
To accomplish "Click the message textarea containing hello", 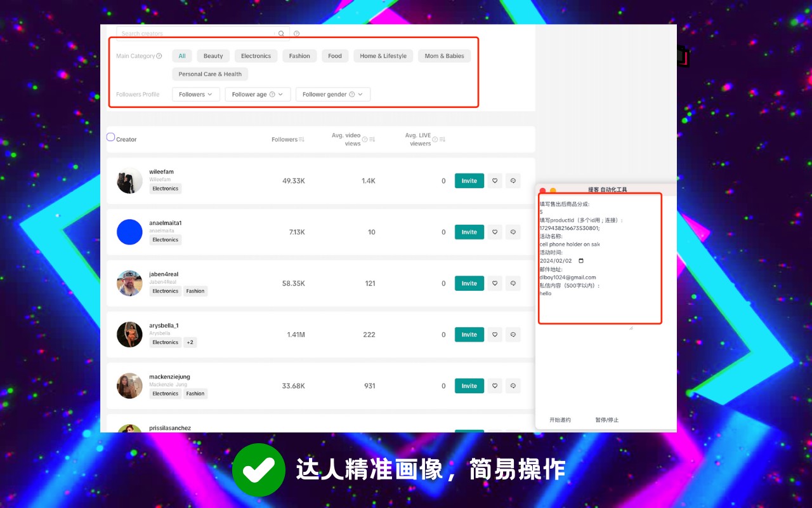I will coord(585,309).
